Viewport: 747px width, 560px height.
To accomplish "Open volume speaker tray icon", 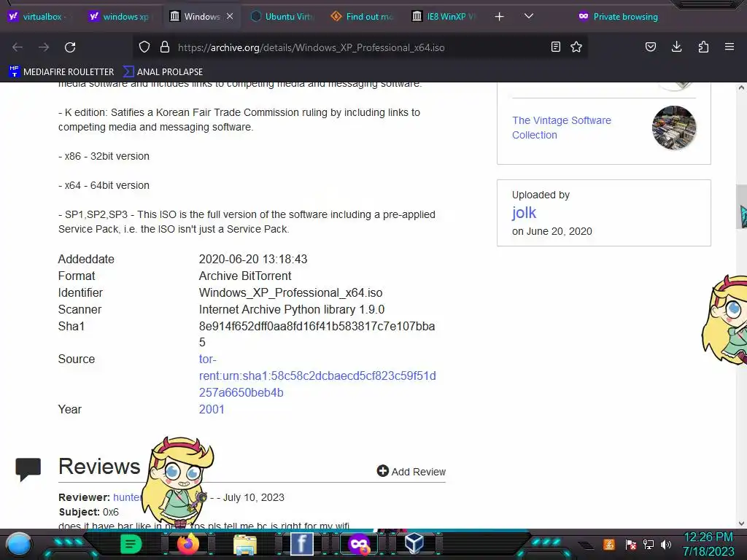I will pyautogui.click(x=666, y=544).
